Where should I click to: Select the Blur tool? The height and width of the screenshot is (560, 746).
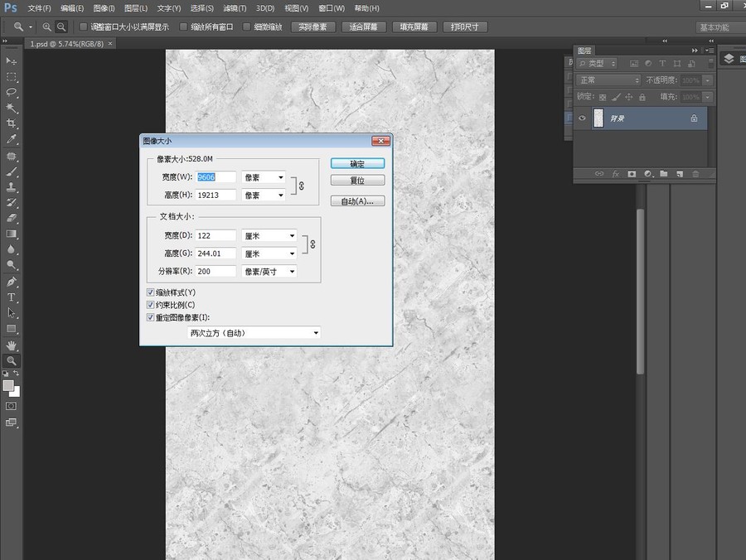click(11, 249)
